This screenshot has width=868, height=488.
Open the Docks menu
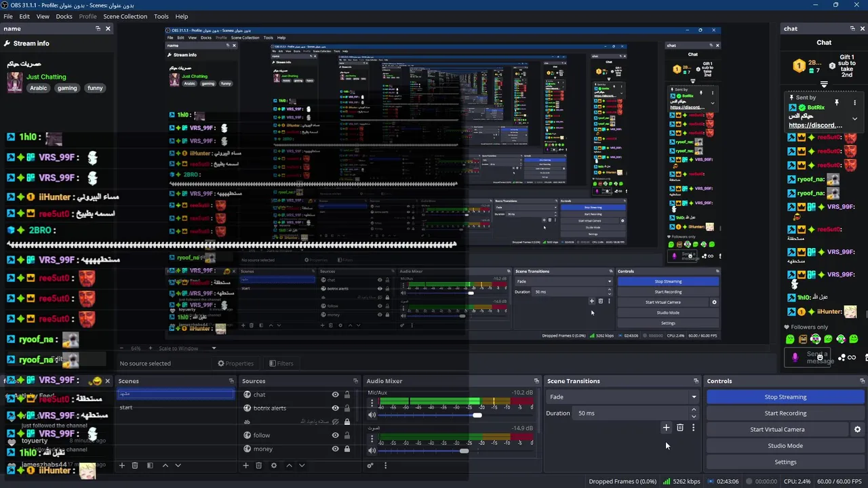pyautogui.click(x=64, y=16)
